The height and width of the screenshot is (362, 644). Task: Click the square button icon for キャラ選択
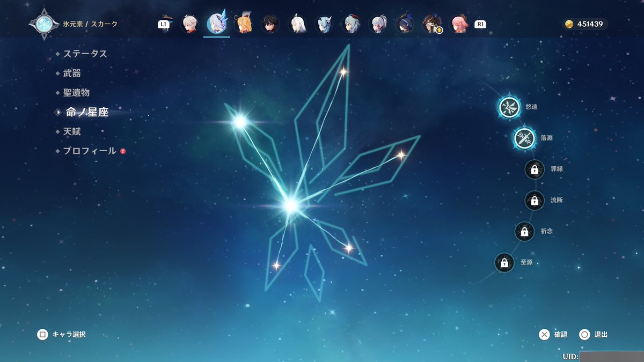click(x=42, y=335)
